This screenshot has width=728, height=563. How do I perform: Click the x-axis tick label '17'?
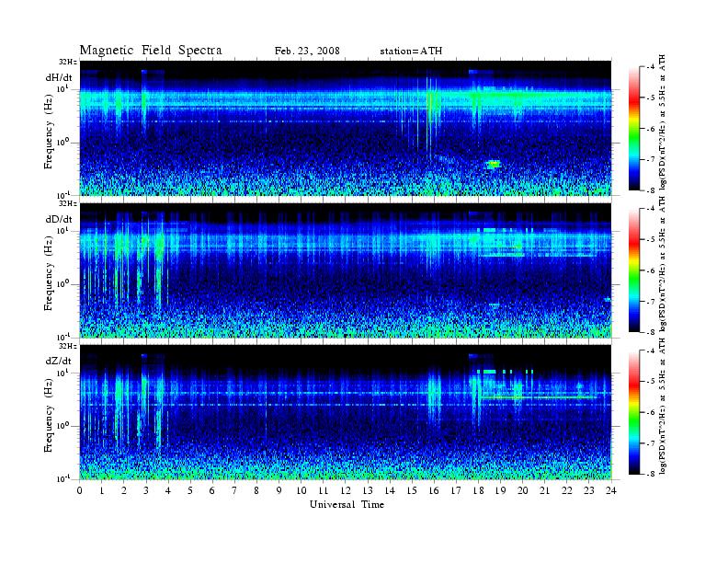click(457, 490)
